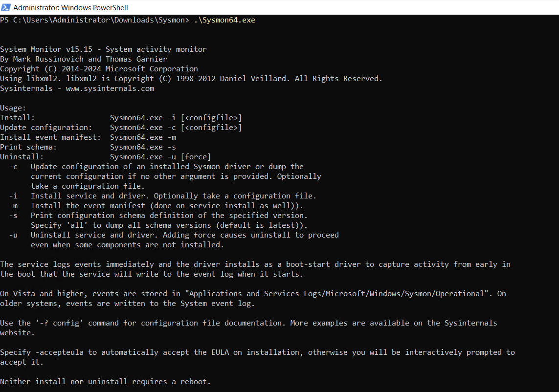Click 'Neither install nor uninstall requires a reboot.'
Image resolution: width=559 pixels, height=392 pixels.
(x=105, y=382)
